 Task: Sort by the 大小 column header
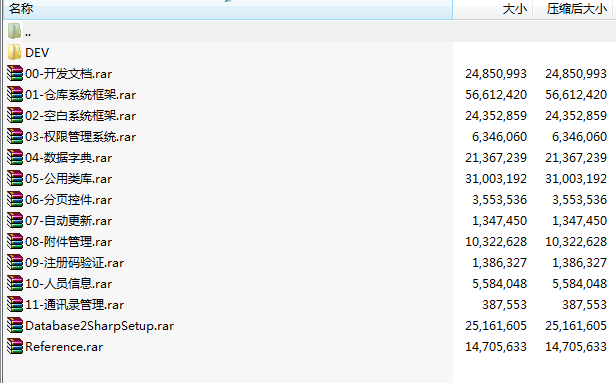pos(493,9)
